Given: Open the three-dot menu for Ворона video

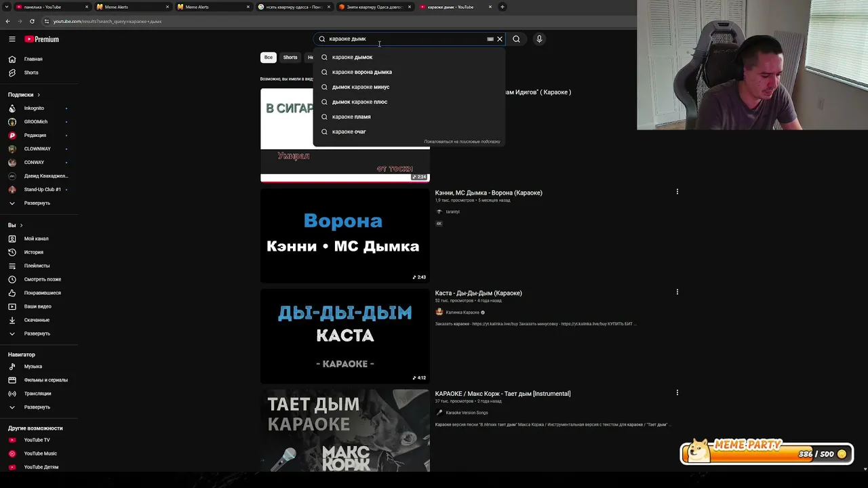Looking at the screenshot, I should click(x=677, y=192).
